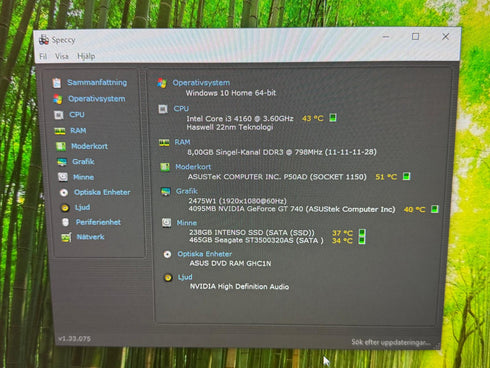Open Grafik section from the sidebar
This screenshot has width=490, height=368.
(83, 162)
